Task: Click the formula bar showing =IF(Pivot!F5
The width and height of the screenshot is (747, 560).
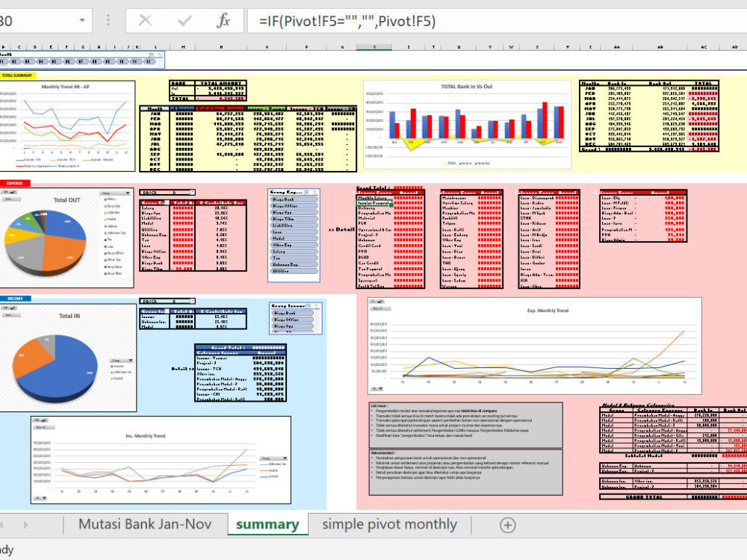Action: tap(495, 21)
